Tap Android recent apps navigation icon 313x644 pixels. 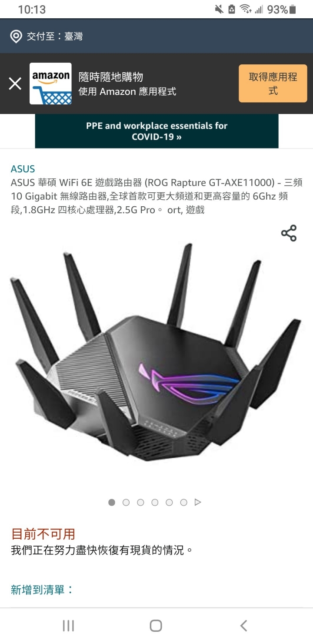[x=68, y=626]
